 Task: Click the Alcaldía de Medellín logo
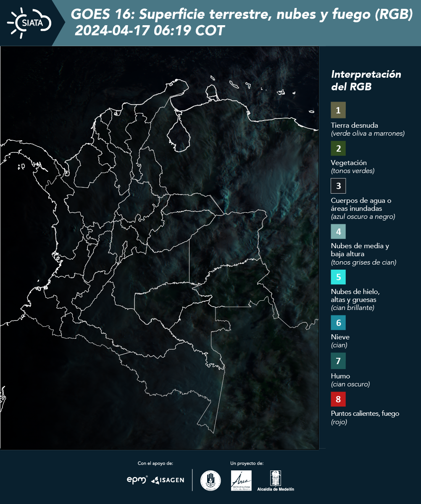pos(276,480)
